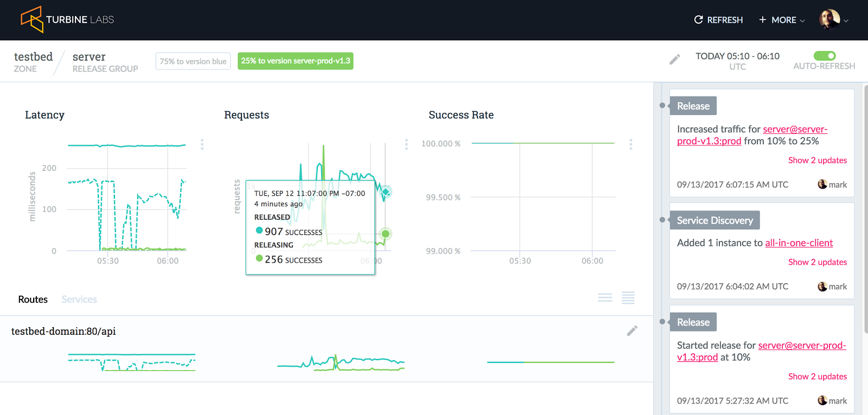Click the Release tag for the started release
Image resolution: width=868 pixels, height=415 pixels.
click(x=693, y=322)
